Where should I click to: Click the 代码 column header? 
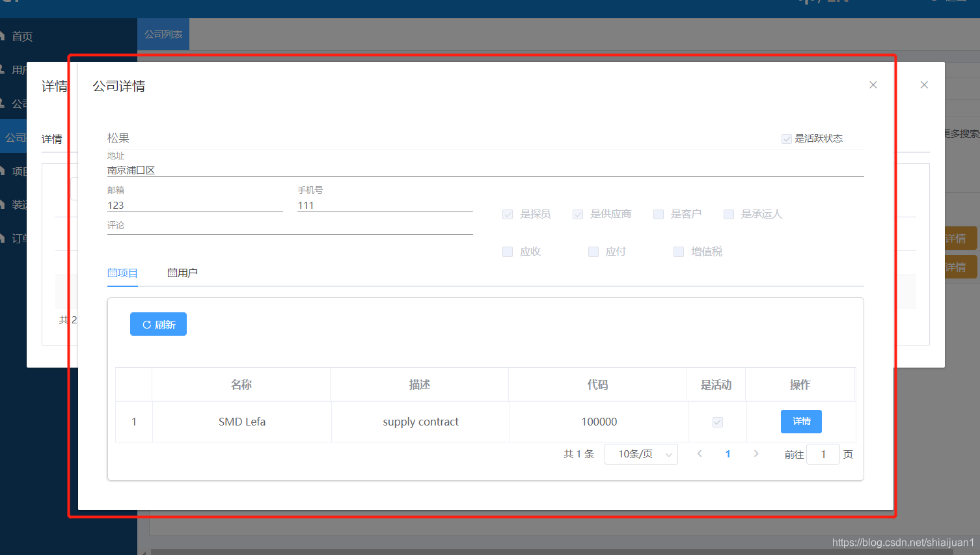point(598,385)
